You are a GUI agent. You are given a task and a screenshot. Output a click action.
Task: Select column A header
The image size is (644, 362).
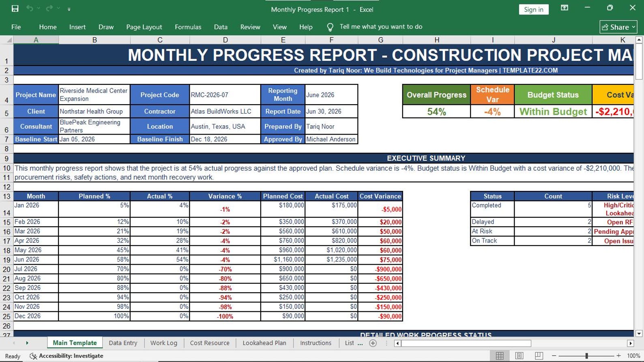36,40
